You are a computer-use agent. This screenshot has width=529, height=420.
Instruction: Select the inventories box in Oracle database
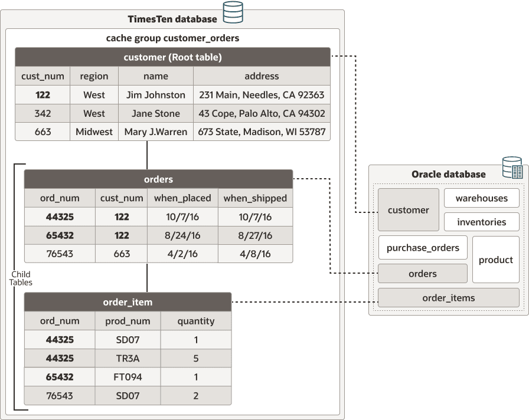[x=481, y=222]
